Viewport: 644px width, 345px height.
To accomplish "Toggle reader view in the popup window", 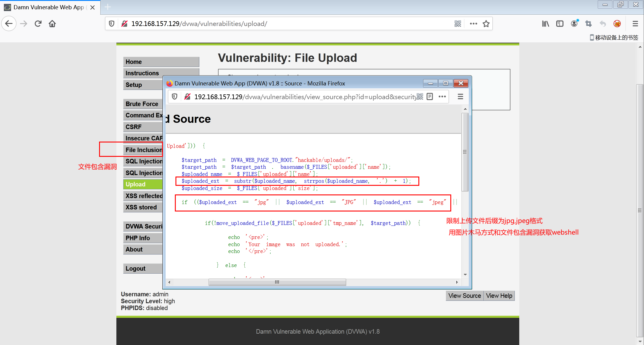I will tap(430, 96).
